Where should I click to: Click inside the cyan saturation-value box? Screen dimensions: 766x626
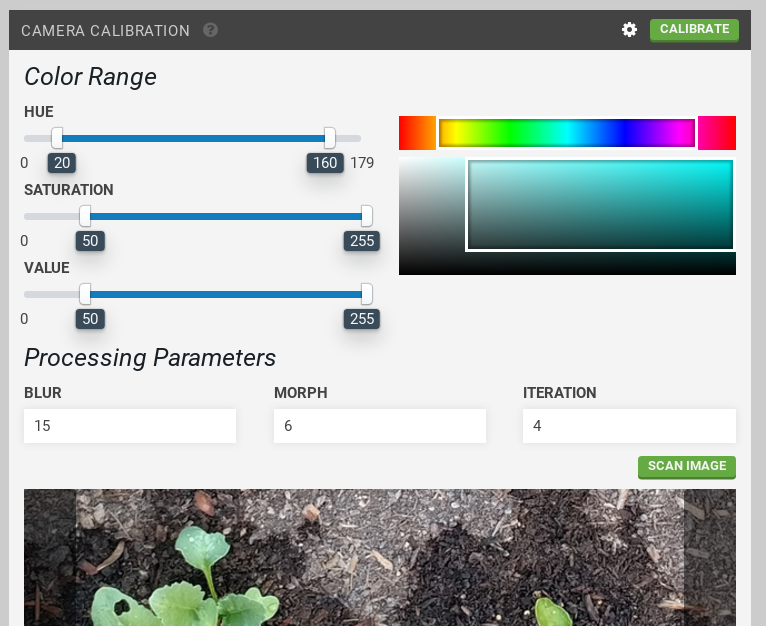tap(600, 204)
